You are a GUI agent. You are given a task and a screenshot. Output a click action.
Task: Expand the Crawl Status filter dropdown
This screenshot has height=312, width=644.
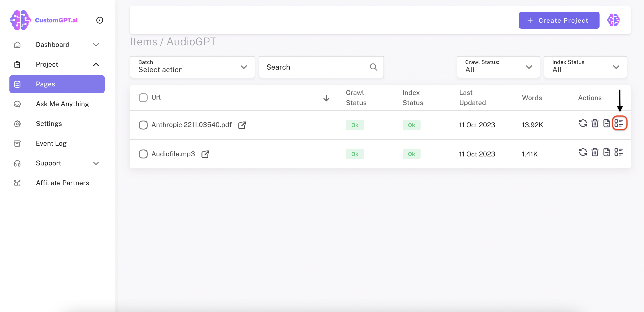pos(498,67)
